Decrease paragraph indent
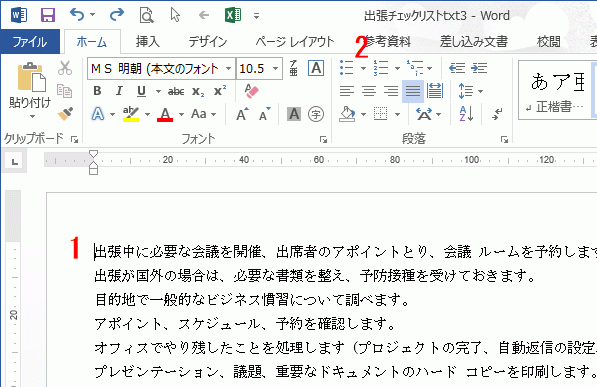The width and height of the screenshot is (597, 387). pyautogui.click(x=457, y=68)
